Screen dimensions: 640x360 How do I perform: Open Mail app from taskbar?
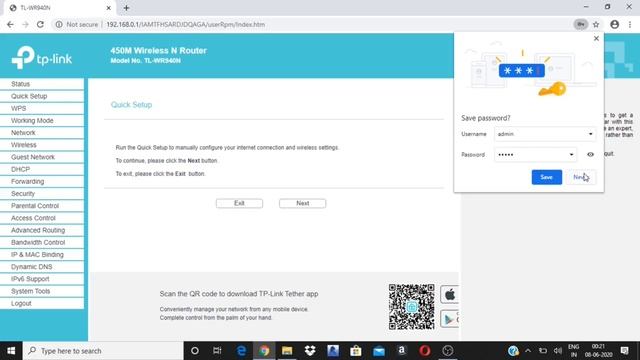pos(378,351)
